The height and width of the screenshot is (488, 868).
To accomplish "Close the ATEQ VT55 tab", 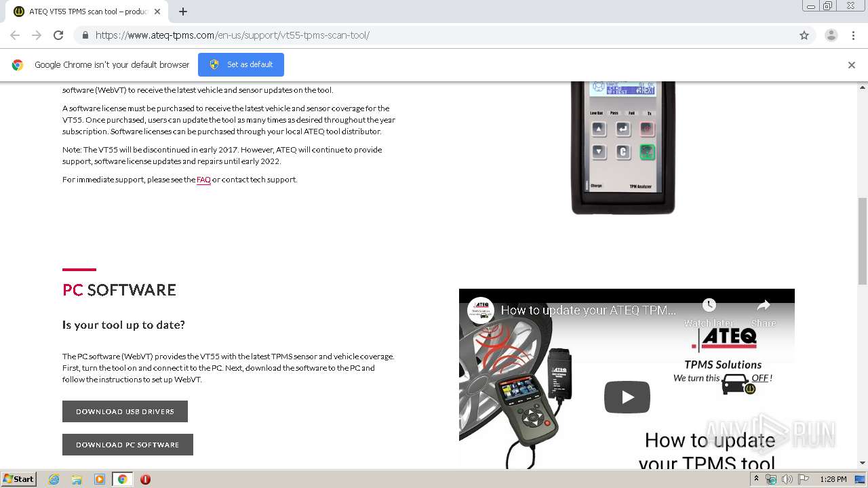I will click(x=157, y=12).
